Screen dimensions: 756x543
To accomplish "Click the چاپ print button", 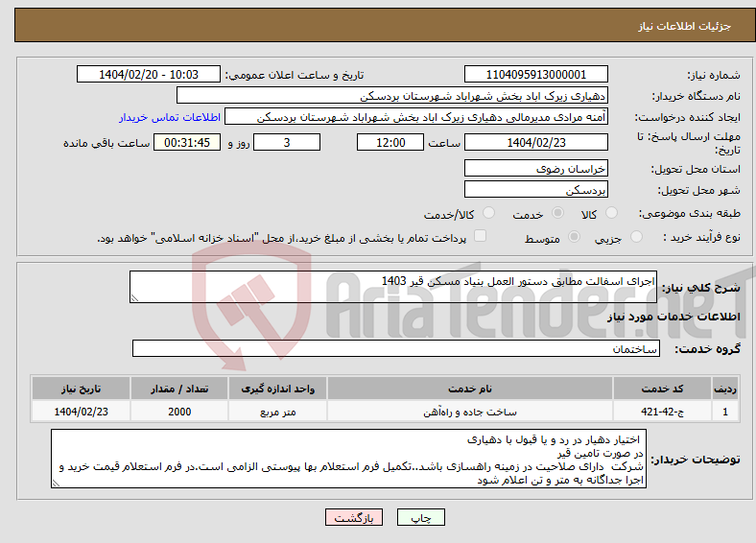I will click(x=421, y=517).
